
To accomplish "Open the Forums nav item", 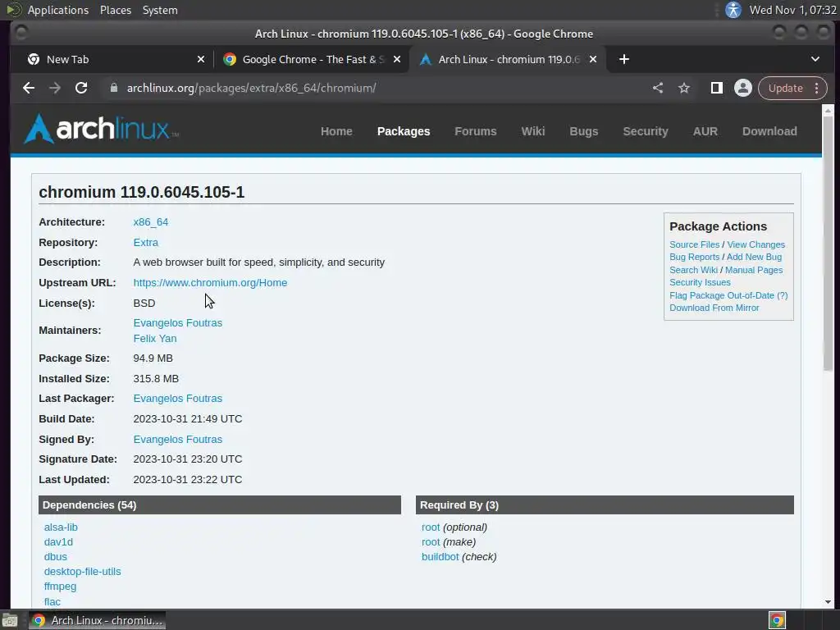I will tap(476, 131).
